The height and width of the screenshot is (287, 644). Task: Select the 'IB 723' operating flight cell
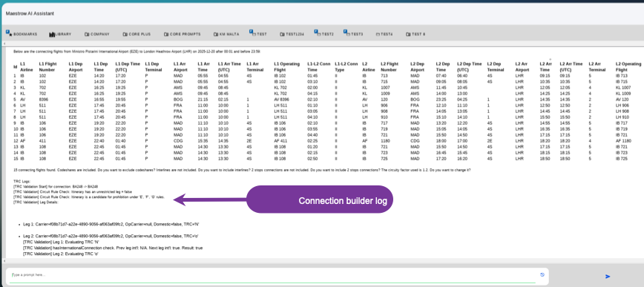pos(622,153)
